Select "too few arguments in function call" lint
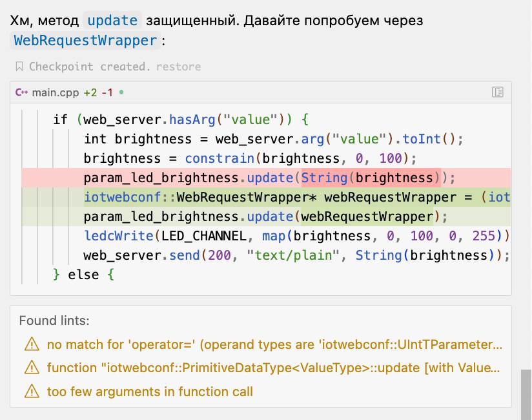Image resolution: width=532 pixels, height=420 pixels. point(150,392)
